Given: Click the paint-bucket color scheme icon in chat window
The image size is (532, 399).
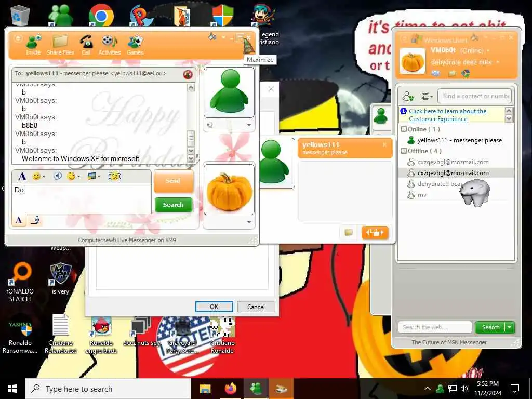Looking at the screenshot, I should click(x=212, y=36).
